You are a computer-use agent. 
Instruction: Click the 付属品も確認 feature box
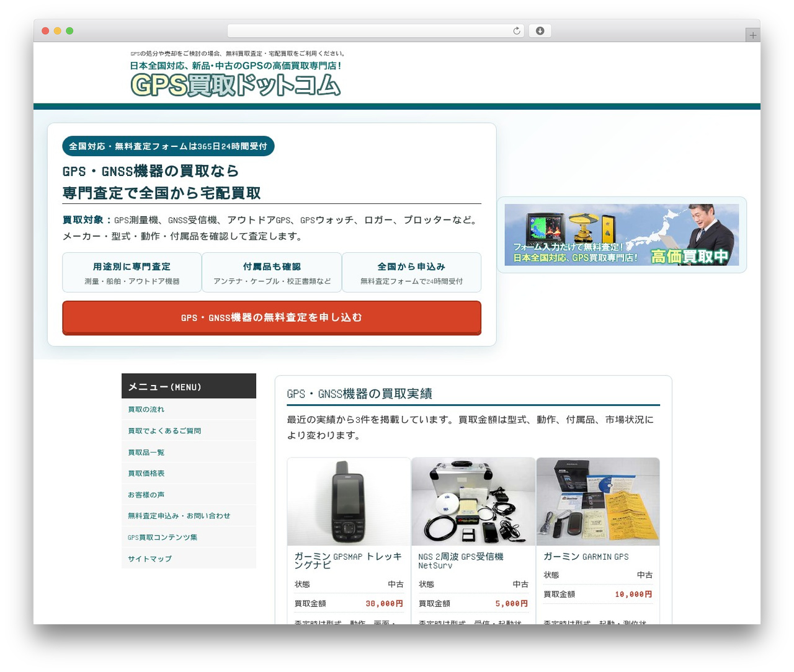[272, 273]
